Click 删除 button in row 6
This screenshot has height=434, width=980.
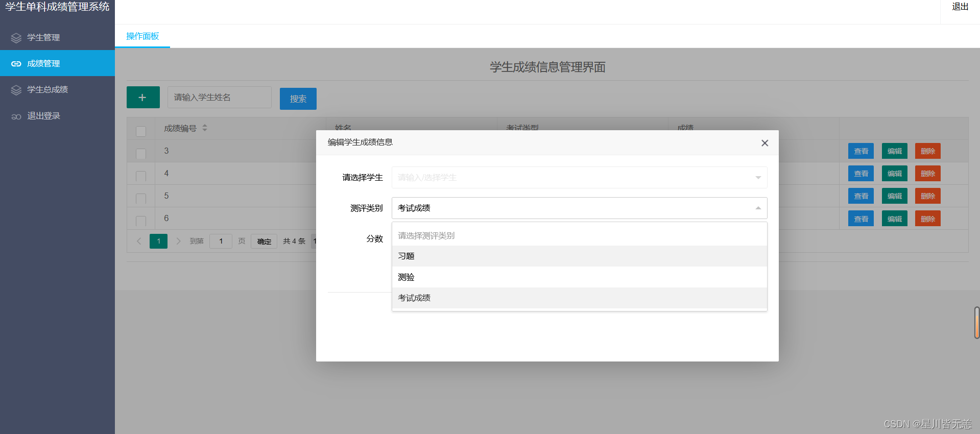[928, 219]
